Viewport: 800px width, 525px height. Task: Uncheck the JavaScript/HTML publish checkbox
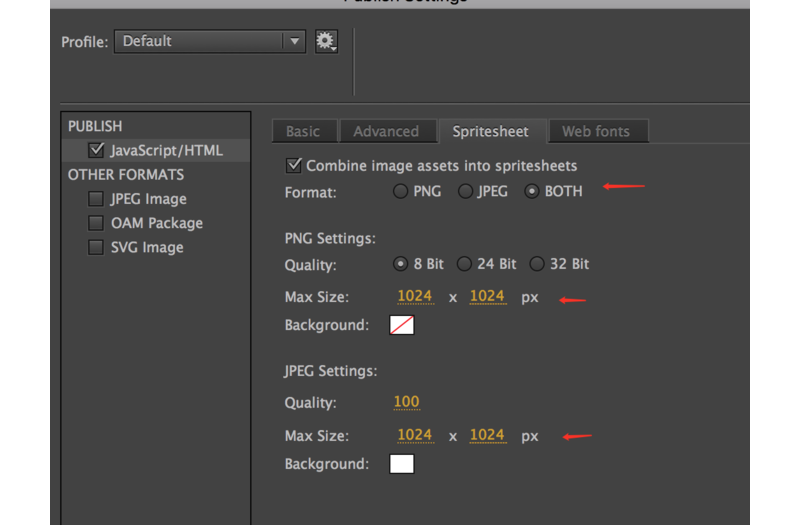(96, 150)
